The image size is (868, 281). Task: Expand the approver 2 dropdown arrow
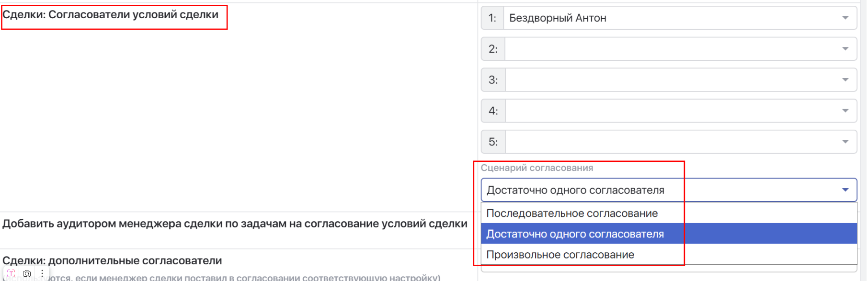[x=845, y=49]
